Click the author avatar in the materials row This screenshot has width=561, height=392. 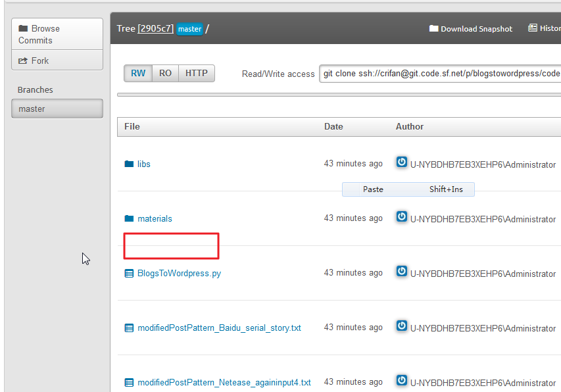(x=401, y=216)
